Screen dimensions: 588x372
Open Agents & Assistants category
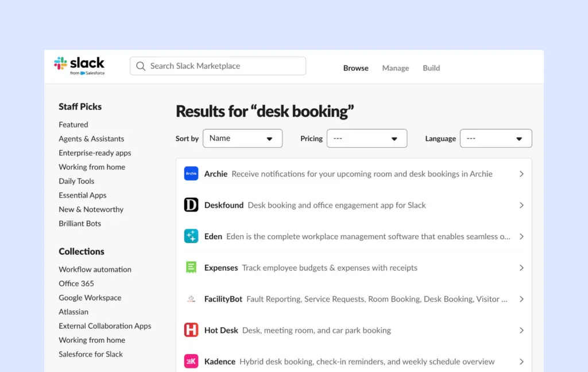pos(91,139)
